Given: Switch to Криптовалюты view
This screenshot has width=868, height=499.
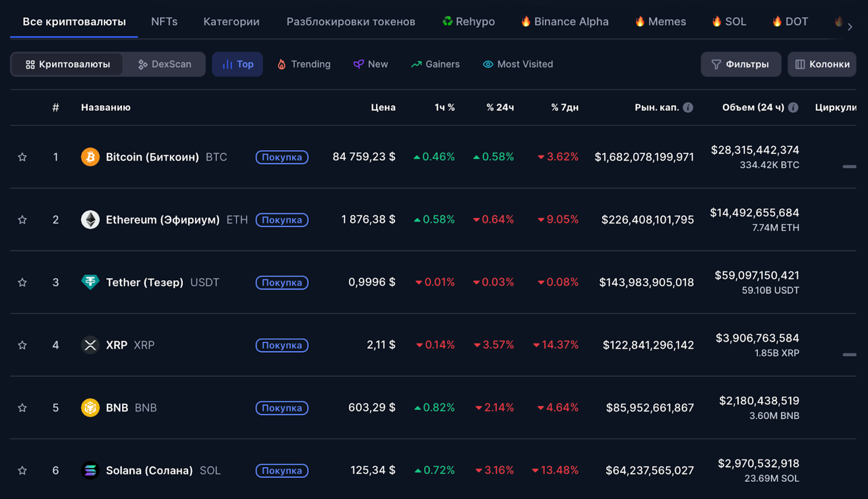Looking at the screenshot, I should pyautogui.click(x=67, y=64).
